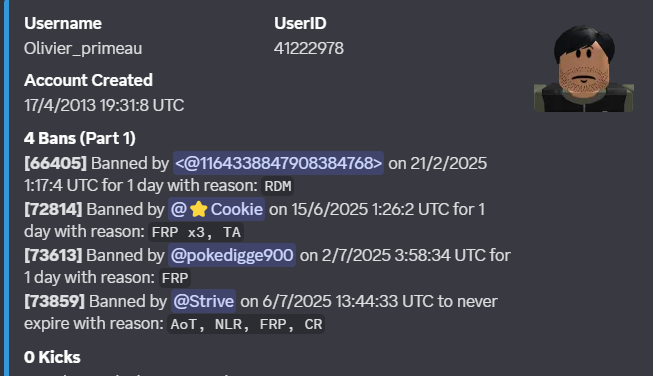Click the AoT, NLR, FRP, CR code block
This screenshot has width=653, height=376.
click(x=246, y=324)
